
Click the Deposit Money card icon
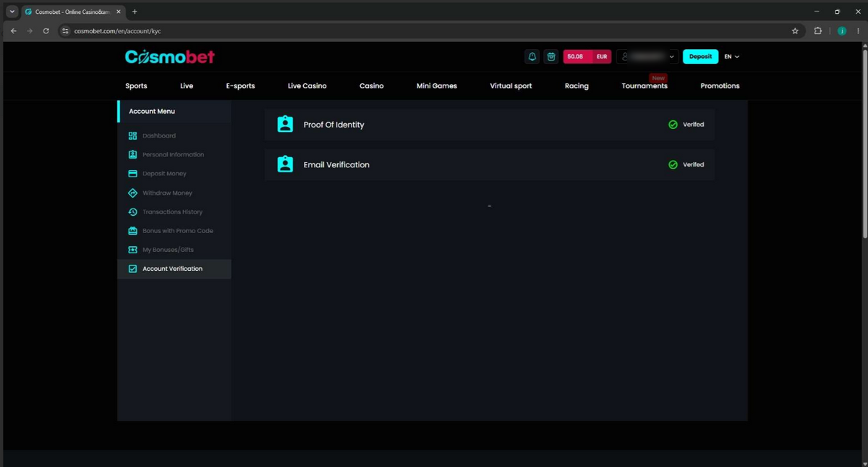[x=132, y=174]
